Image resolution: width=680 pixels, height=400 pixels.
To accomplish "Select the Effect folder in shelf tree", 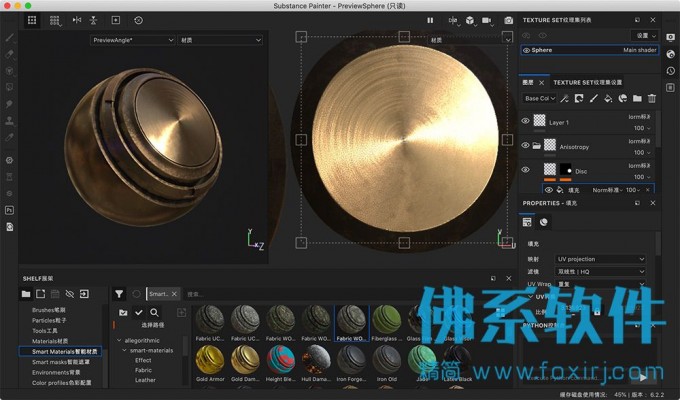I will (143, 360).
